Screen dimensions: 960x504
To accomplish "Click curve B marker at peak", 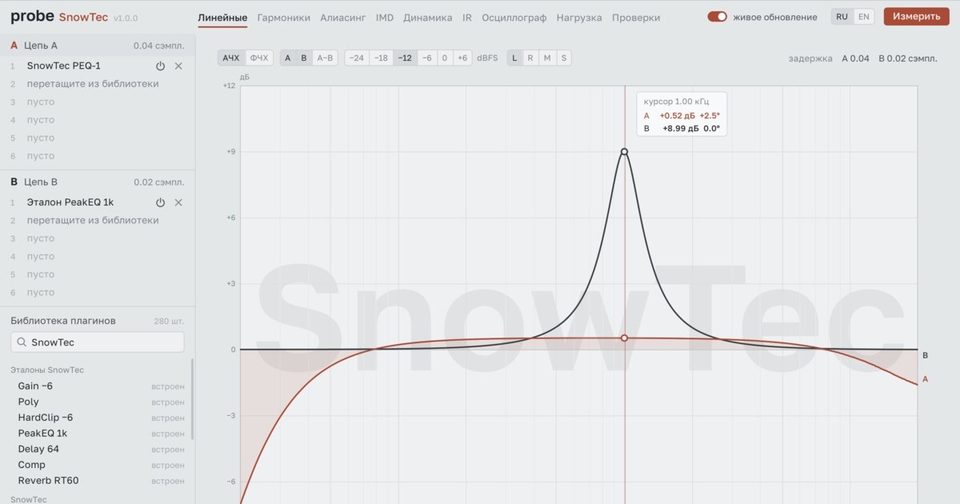I will [x=624, y=152].
